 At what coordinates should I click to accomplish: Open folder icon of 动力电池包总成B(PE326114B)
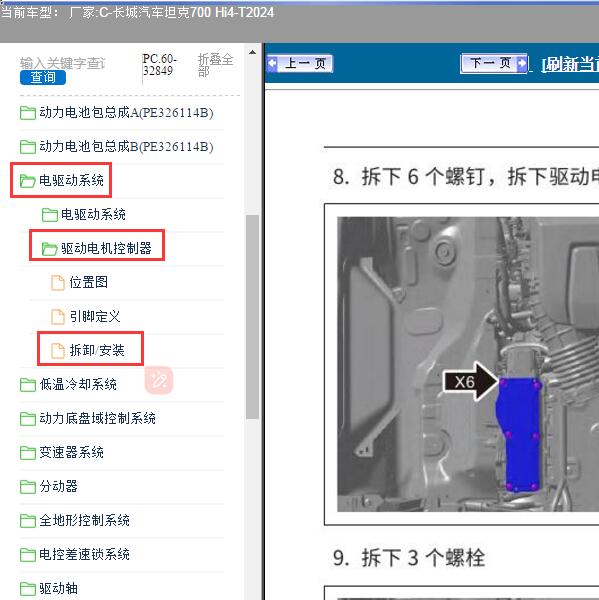pyautogui.click(x=28, y=147)
